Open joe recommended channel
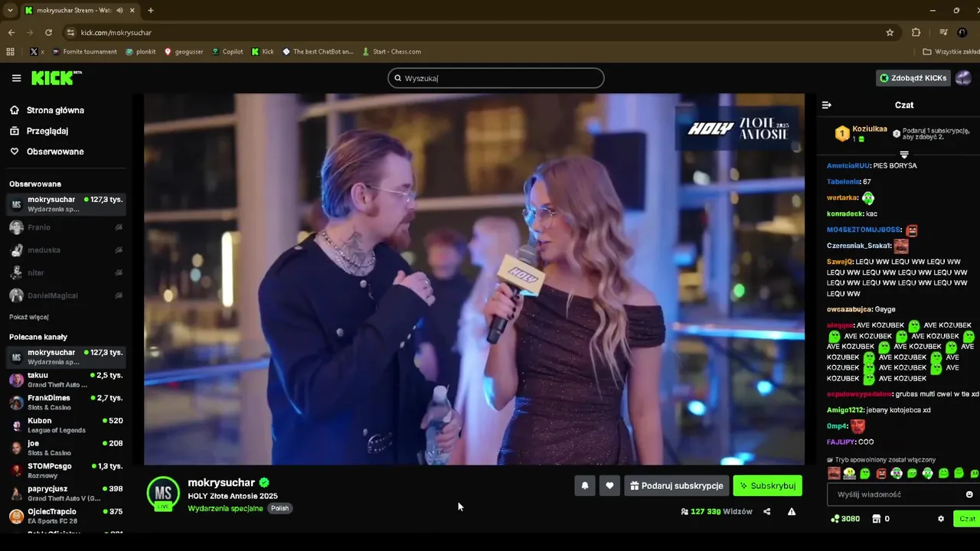980x551 pixels. click(x=66, y=448)
